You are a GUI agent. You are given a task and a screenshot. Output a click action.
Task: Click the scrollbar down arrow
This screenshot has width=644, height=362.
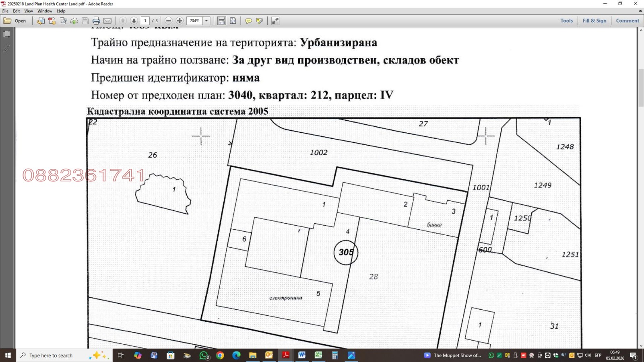tap(641, 346)
